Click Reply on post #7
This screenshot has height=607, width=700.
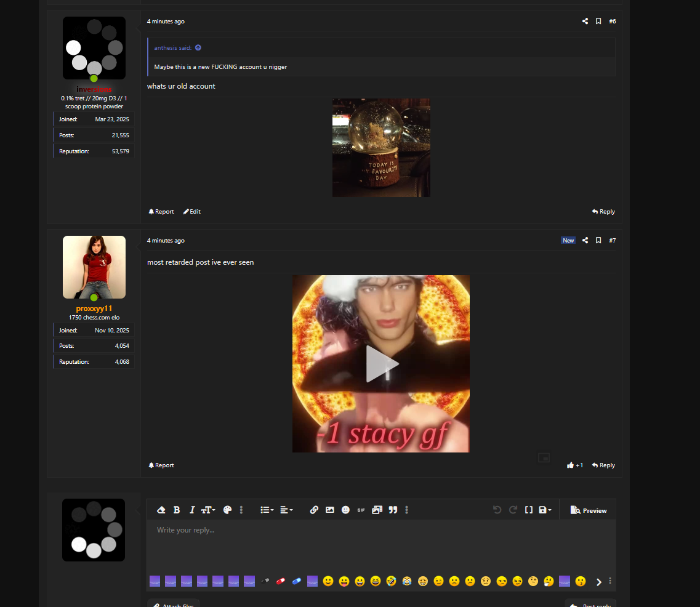[603, 465]
